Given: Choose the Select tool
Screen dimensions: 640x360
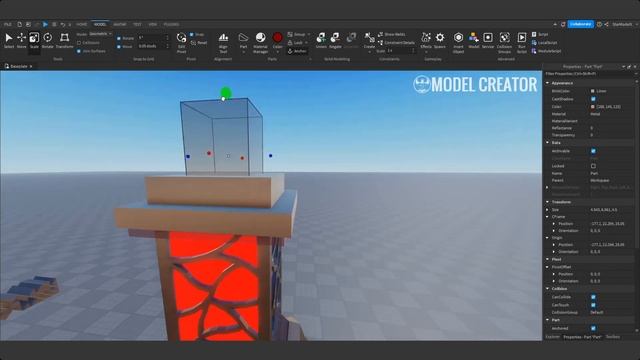Looking at the screenshot, I should pyautogui.click(x=9, y=40).
